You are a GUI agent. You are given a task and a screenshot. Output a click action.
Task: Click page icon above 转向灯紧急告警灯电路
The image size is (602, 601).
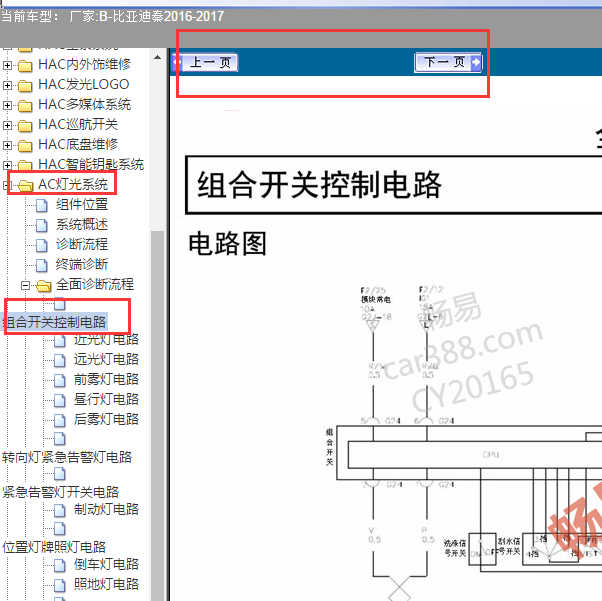(x=60, y=439)
